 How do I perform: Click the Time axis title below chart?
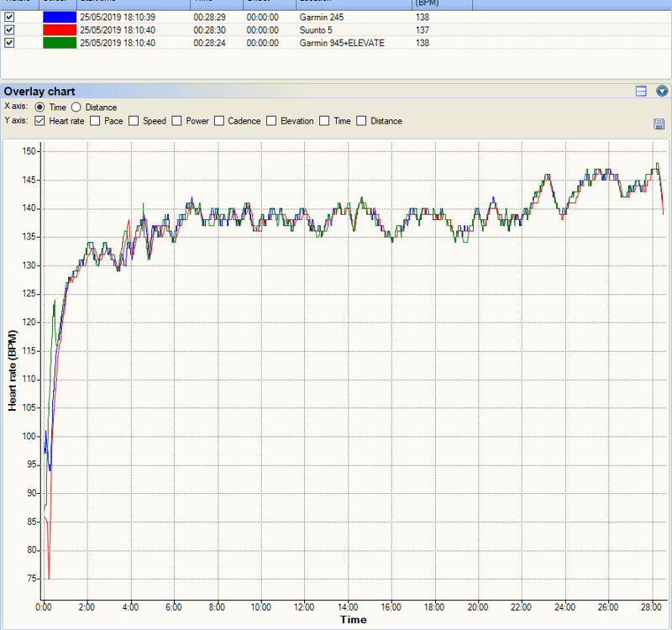(x=354, y=620)
